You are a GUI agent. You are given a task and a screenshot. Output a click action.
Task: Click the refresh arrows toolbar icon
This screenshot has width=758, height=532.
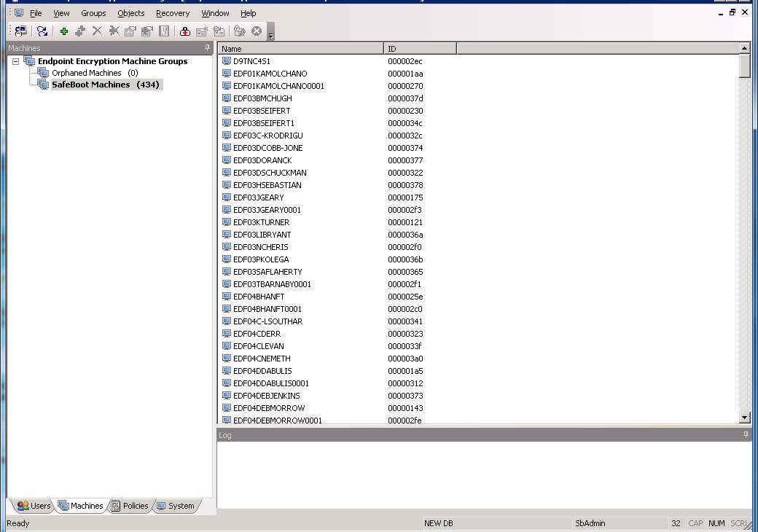click(x=42, y=31)
